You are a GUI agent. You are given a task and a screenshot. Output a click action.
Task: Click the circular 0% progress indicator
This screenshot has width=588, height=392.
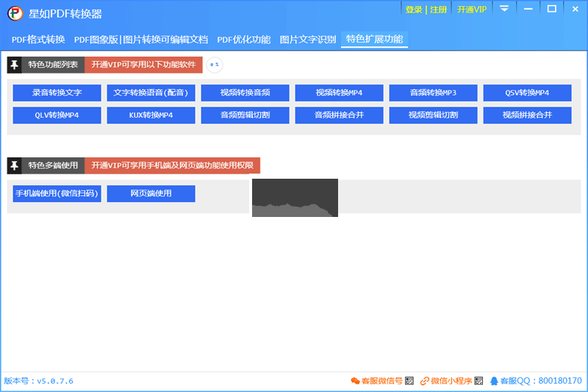click(x=214, y=65)
